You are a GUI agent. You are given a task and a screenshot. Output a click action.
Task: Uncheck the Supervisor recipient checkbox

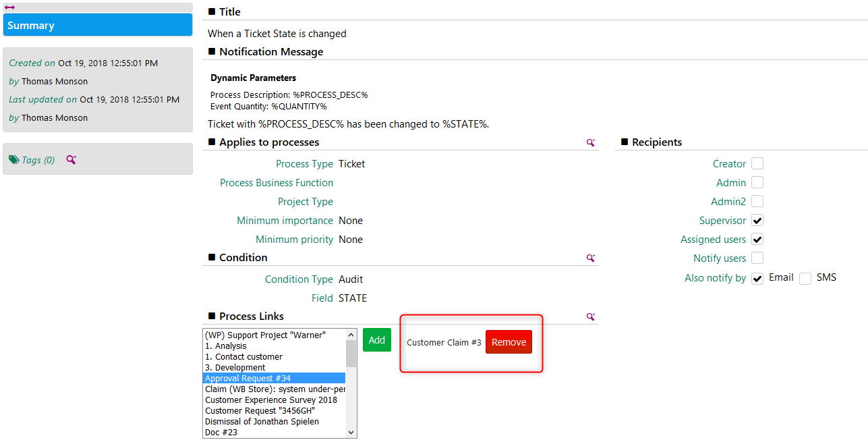point(757,220)
